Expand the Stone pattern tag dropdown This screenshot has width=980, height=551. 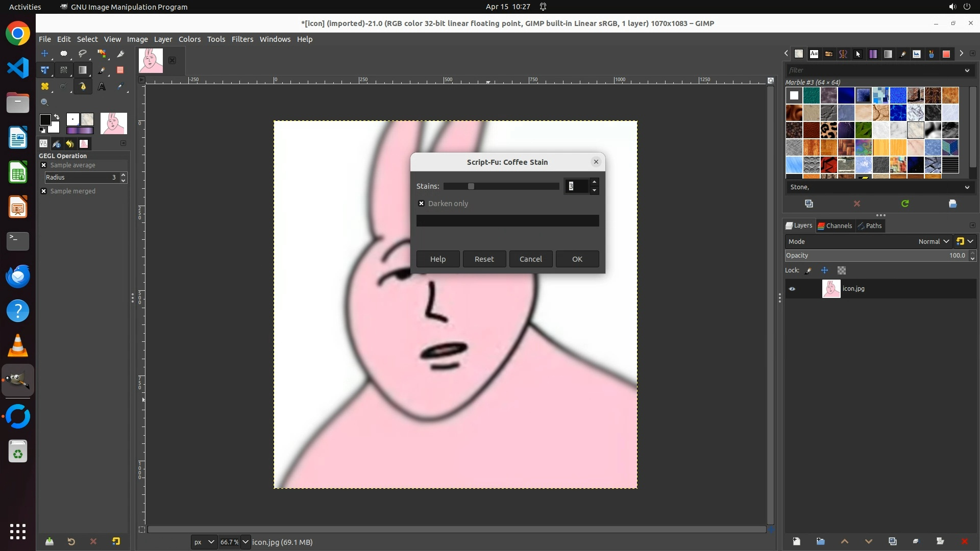[x=967, y=187]
